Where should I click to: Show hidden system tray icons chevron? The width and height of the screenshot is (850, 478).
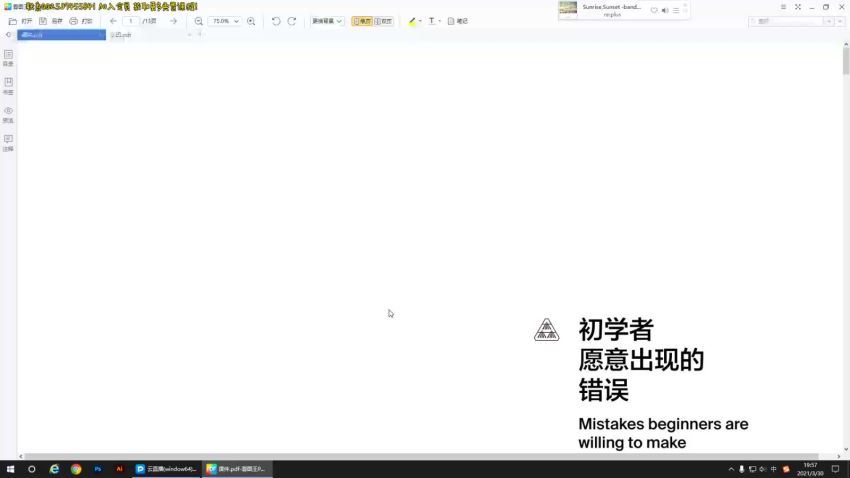731,469
